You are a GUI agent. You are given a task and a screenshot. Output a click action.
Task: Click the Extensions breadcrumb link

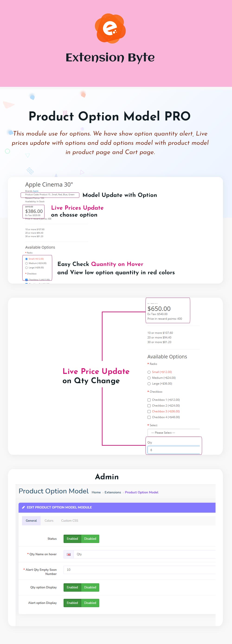click(x=113, y=492)
